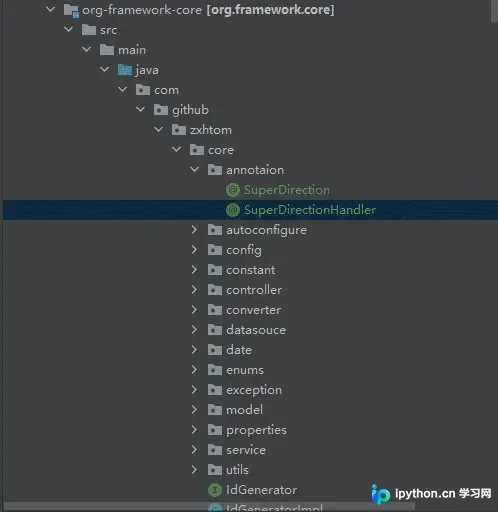This screenshot has height=512, width=498.
Task: Click the exception package folder icon
Action: click(x=215, y=390)
